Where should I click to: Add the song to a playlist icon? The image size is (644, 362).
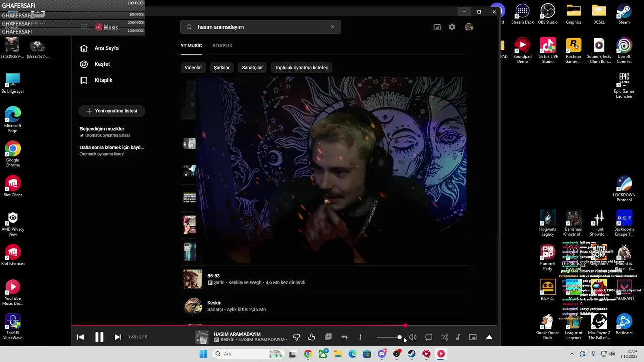pos(345,337)
